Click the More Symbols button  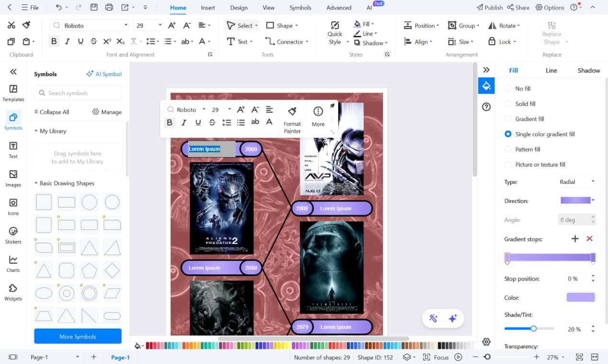tap(78, 336)
